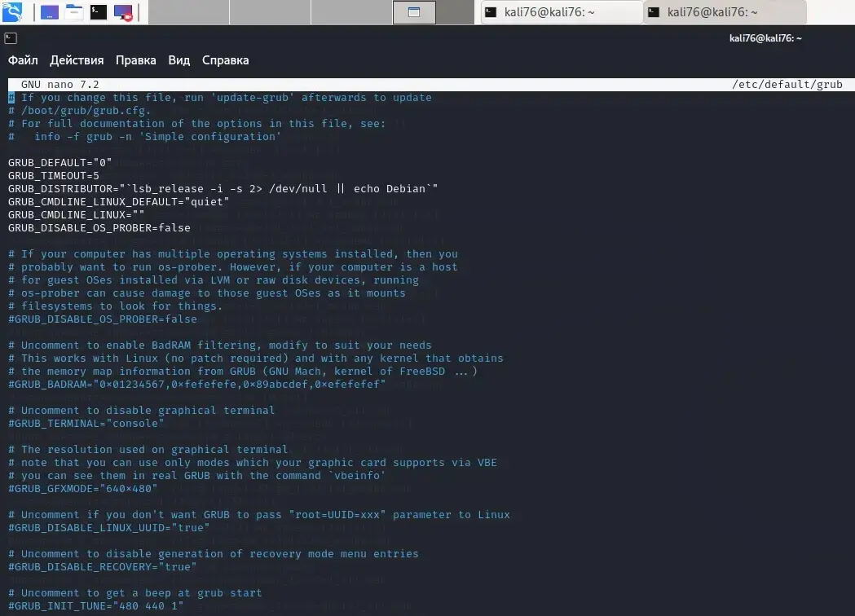Click comment 'Uncomment to disable graphical terminal'
The height and width of the screenshot is (616, 855).
[141, 411]
